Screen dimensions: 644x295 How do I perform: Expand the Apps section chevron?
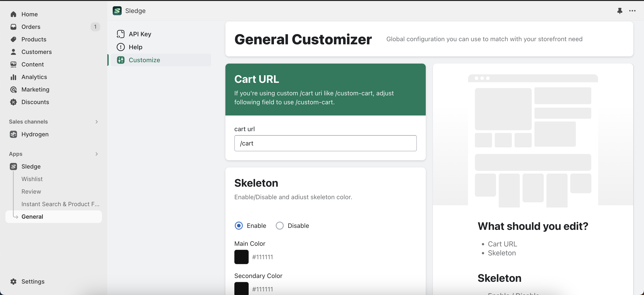pos(97,154)
